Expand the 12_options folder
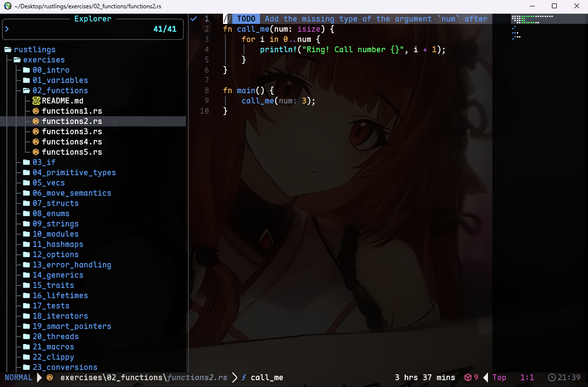Viewport: 588px width, 387px height. (56, 255)
